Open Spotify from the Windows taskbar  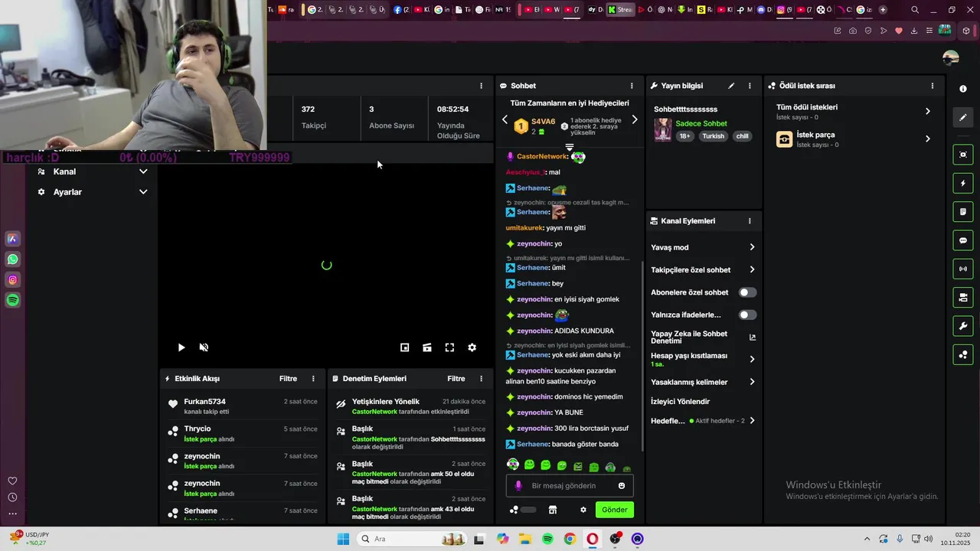[x=547, y=539]
